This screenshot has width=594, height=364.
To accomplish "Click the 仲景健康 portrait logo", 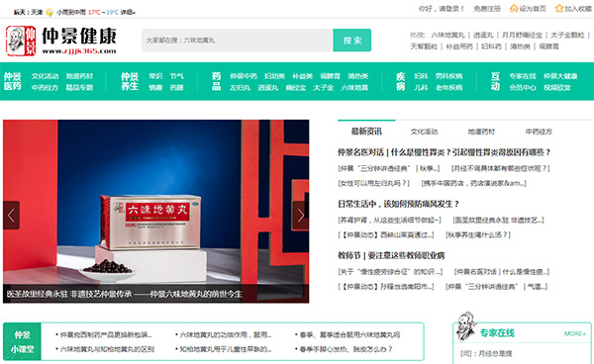I will 21,41.
